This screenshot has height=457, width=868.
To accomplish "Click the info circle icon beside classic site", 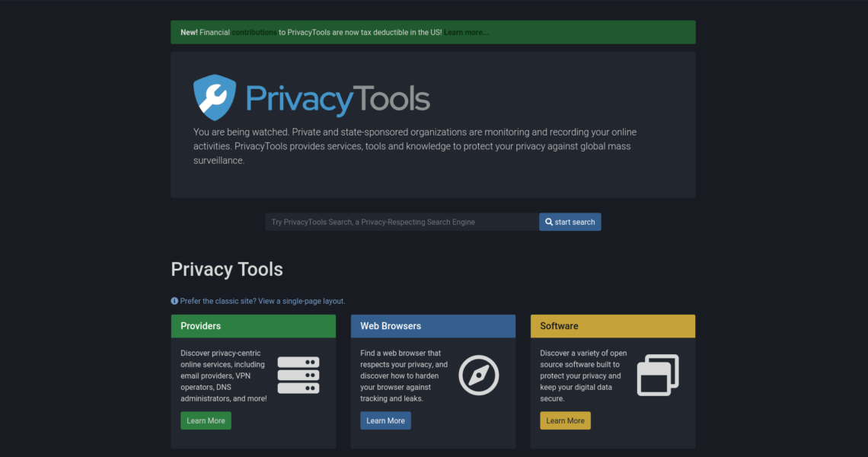I will [174, 301].
